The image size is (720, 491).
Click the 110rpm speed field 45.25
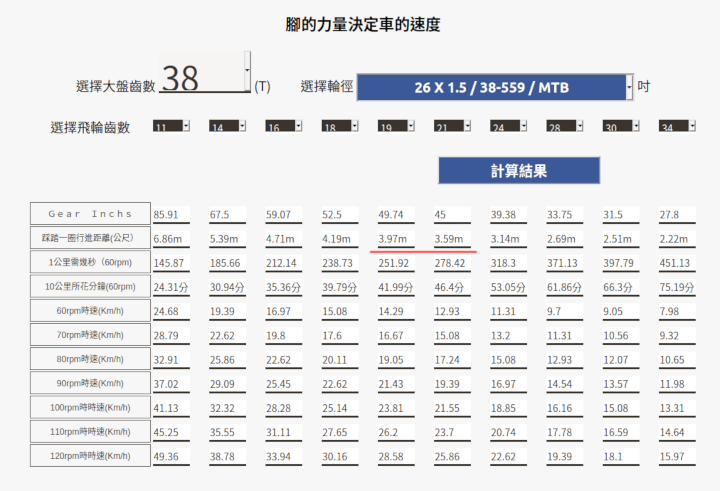tap(171, 433)
